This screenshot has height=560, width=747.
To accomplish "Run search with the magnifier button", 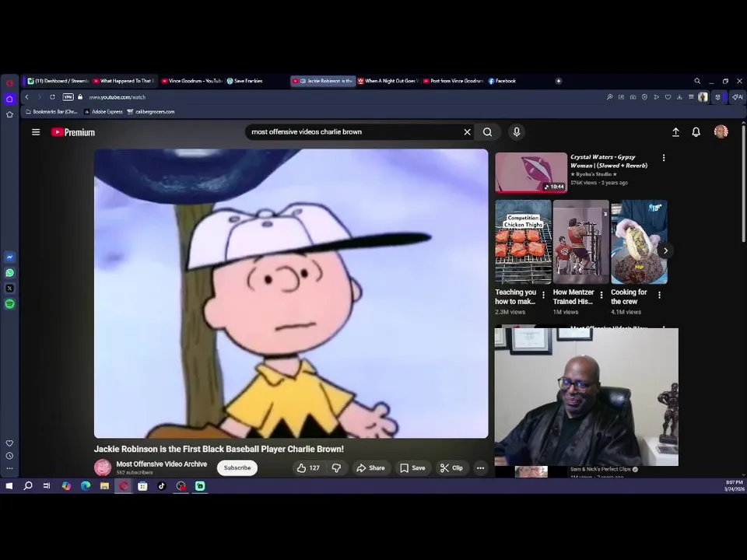I will [487, 132].
